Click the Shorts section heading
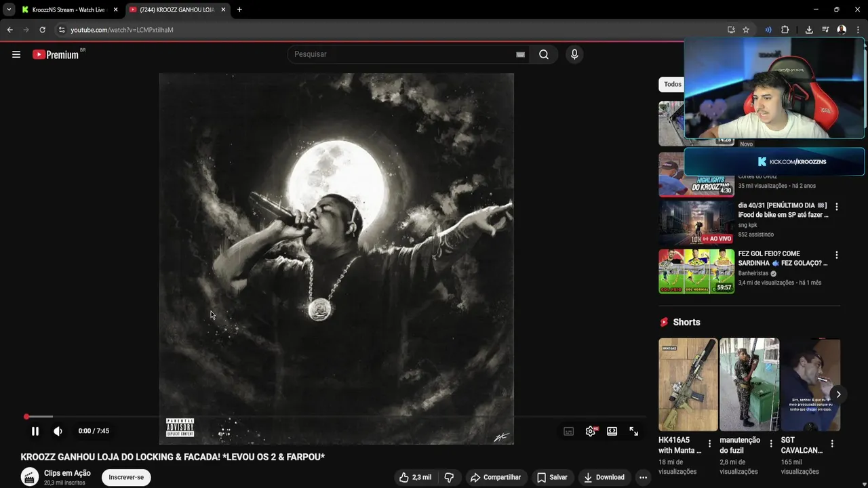 click(x=686, y=322)
